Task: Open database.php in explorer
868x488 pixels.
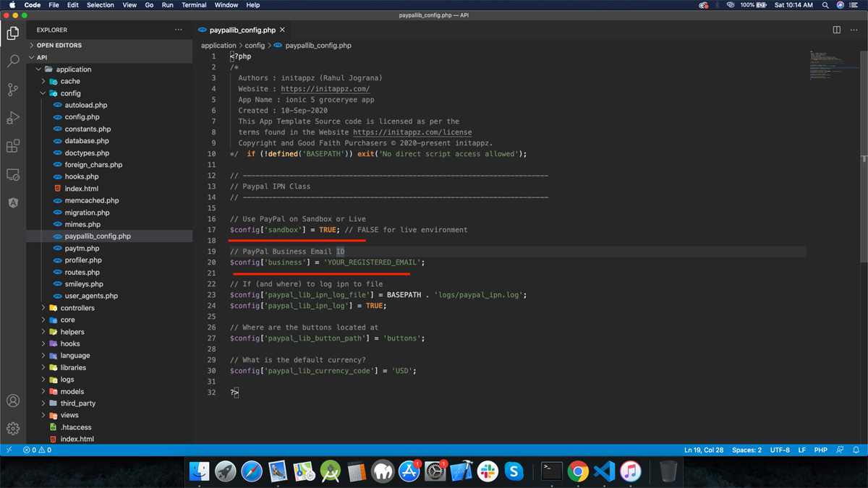Action: pos(86,141)
